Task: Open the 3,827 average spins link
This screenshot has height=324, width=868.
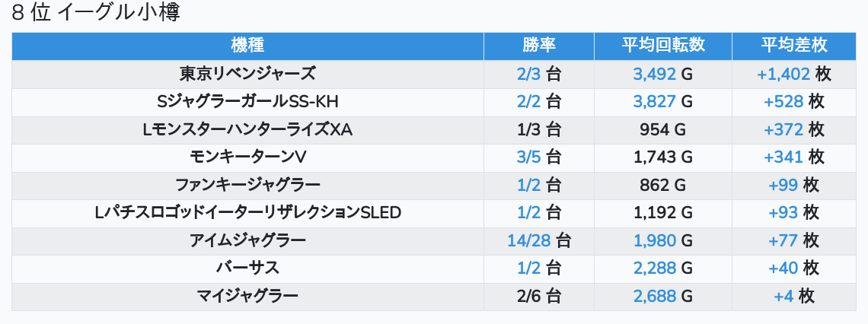Action: 655,102
